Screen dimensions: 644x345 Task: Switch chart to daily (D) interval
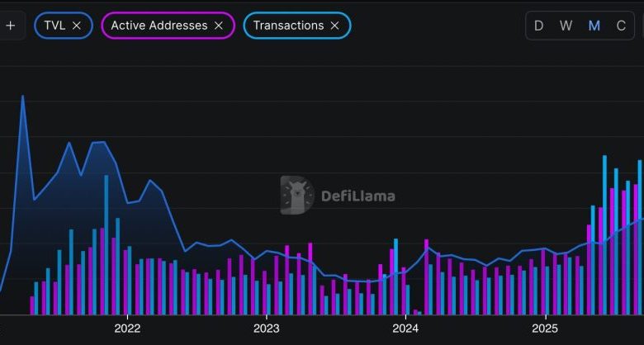(539, 26)
